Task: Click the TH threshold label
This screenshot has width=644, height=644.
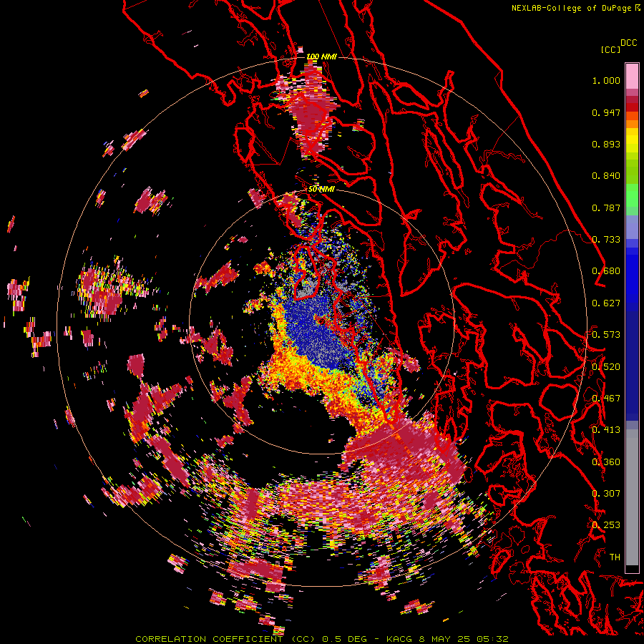Action: point(615,557)
